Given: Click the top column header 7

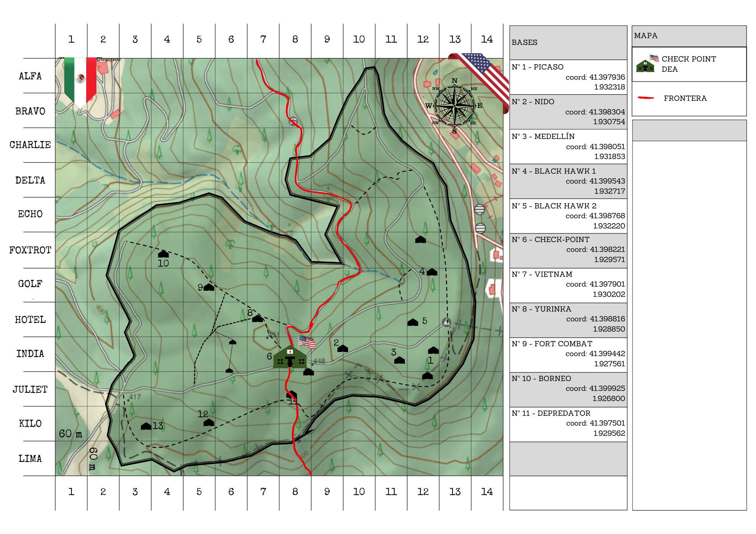Looking at the screenshot, I should click(x=263, y=40).
